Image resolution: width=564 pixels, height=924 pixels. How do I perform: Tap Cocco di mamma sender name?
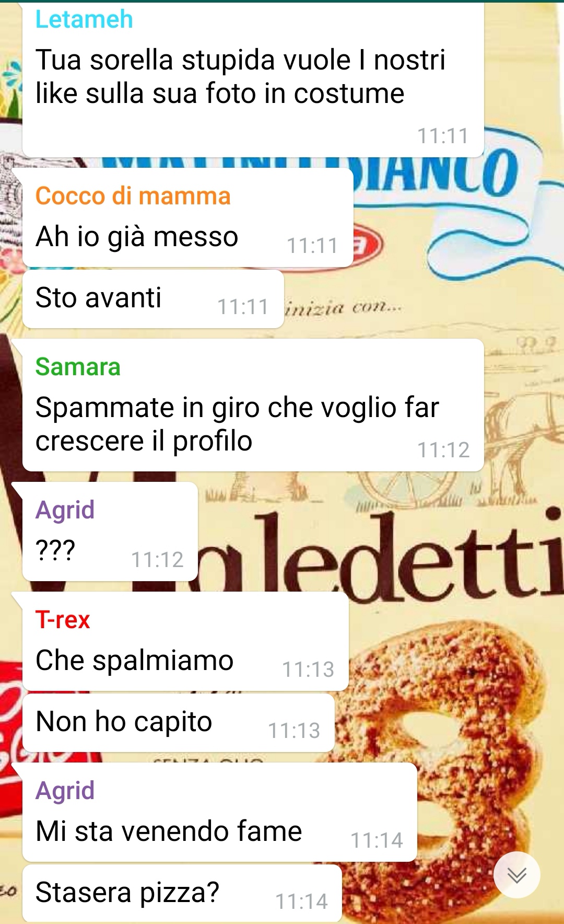pyautogui.click(x=133, y=196)
